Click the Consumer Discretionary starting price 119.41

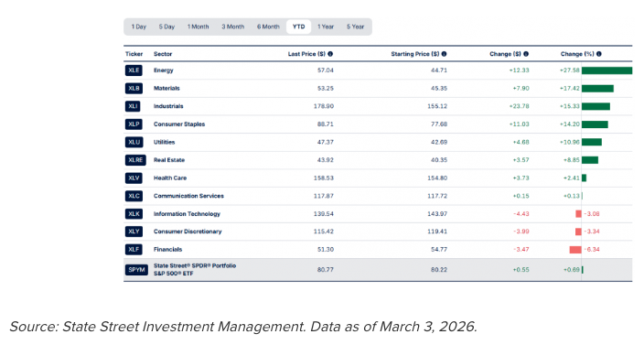pyautogui.click(x=437, y=232)
